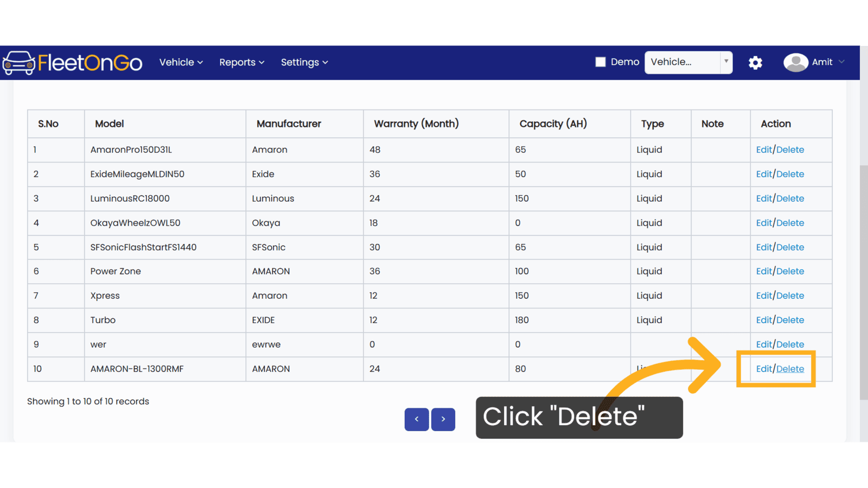The width and height of the screenshot is (868, 488).
Task: Click the Amit user avatar
Action: [796, 62]
